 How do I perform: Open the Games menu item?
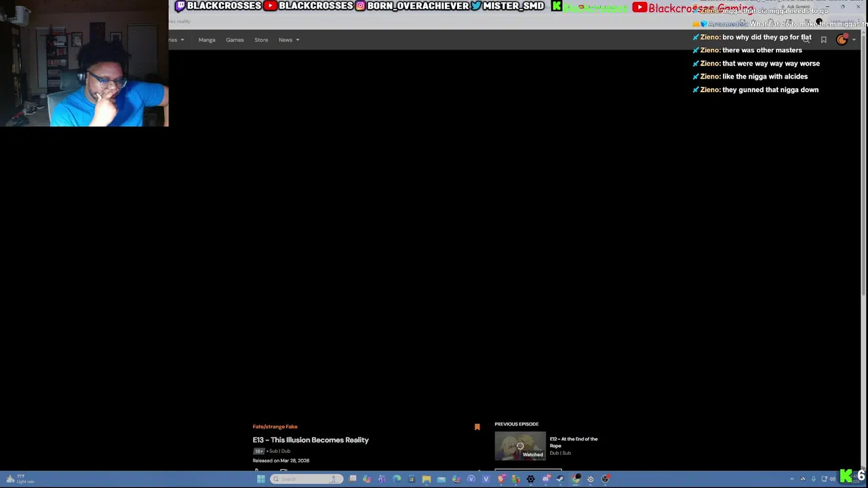[235, 40]
